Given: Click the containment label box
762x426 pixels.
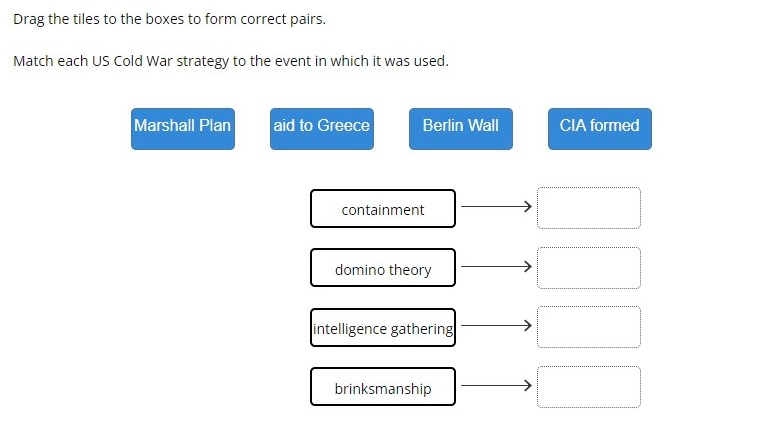Looking at the screenshot, I should pyautogui.click(x=383, y=208).
